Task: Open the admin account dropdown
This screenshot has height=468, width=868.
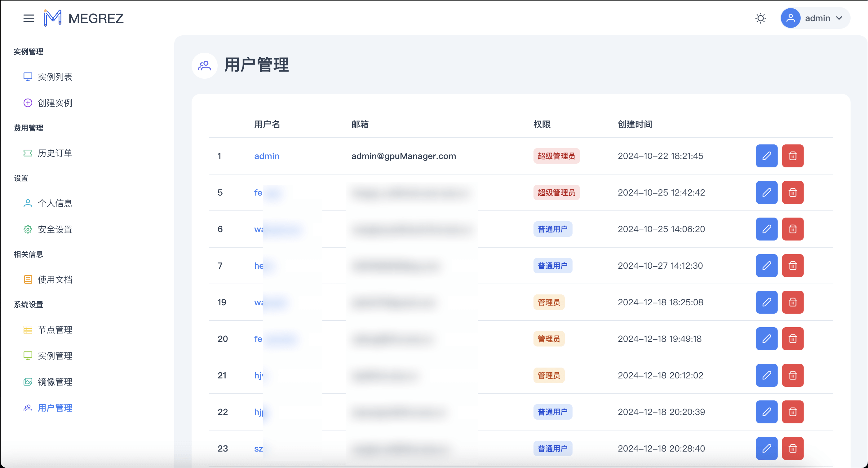Action: pyautogui.click(x=815, y=18)
